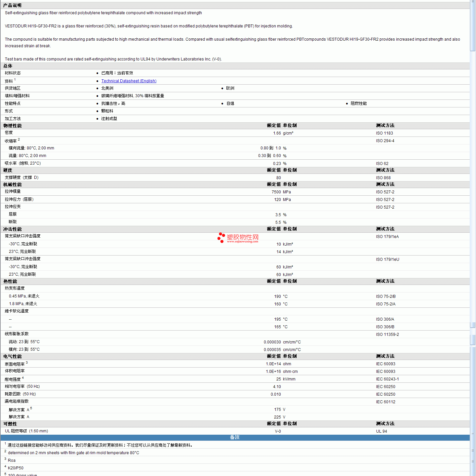Click the Roa footnote text
476x476 pixels.
pyautogui.click(x=12, y=460)
